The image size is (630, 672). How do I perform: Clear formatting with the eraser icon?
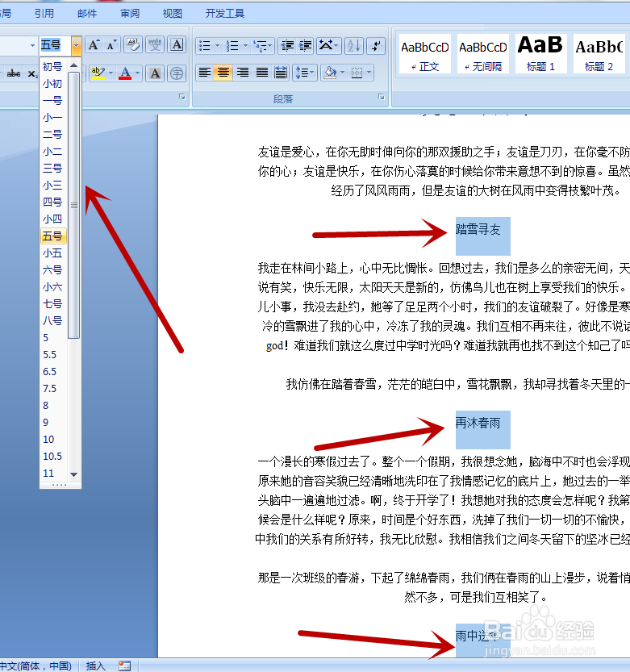133,45
